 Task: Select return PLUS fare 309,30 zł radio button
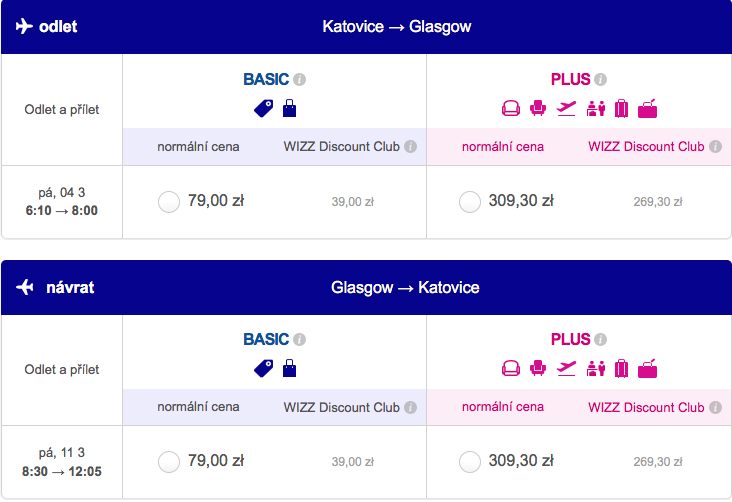(x=470, y=462)
